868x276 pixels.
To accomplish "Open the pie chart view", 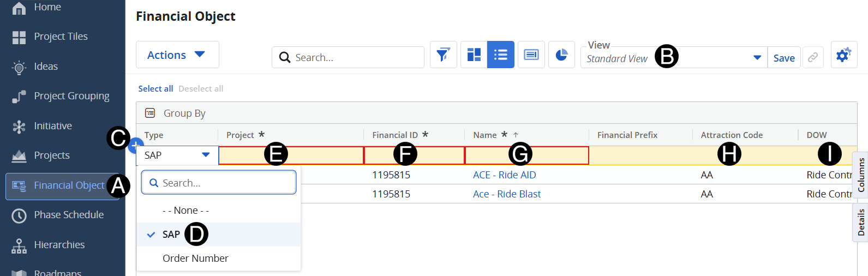I will pyautogui.click(x=561, y=55).
